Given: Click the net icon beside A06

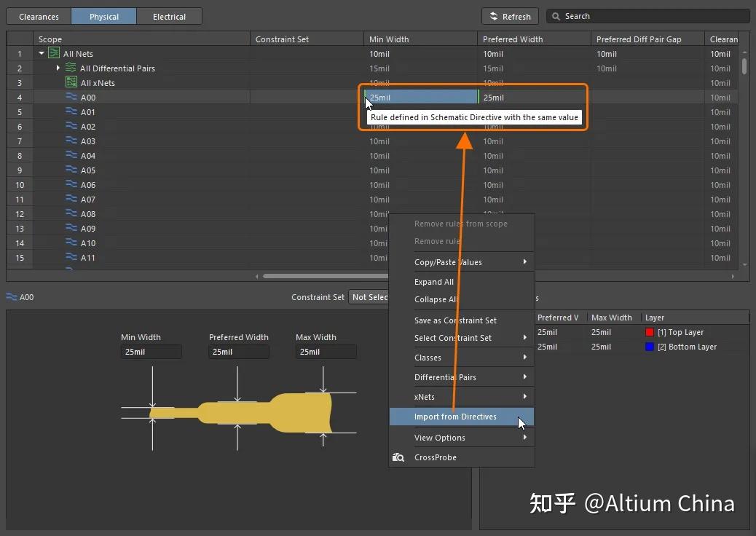Looking at the screenshot, I should pos(71,184).
